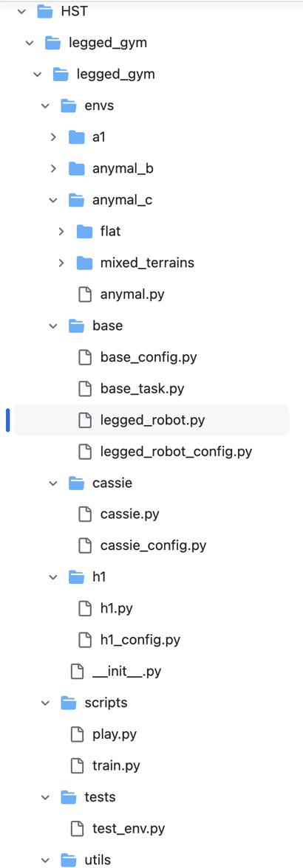
Task: Open cassie_config.py in the tree
Action: (154, 546)
